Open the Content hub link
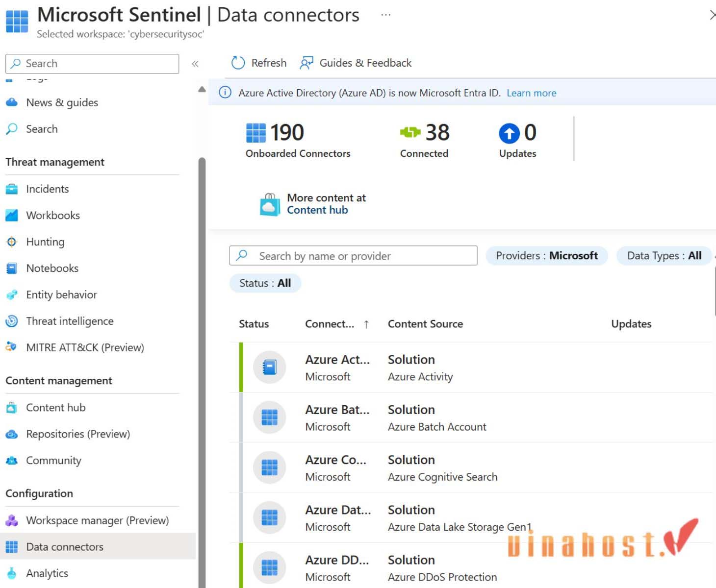The height and width of the screenshot is (588, 716). (x=317, y=210)
